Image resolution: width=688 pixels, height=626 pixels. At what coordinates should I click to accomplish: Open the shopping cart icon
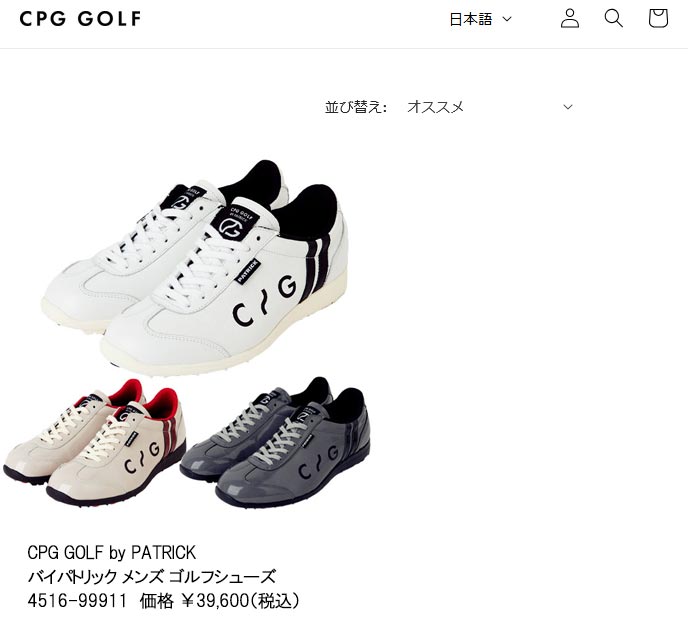click(658, 18)
